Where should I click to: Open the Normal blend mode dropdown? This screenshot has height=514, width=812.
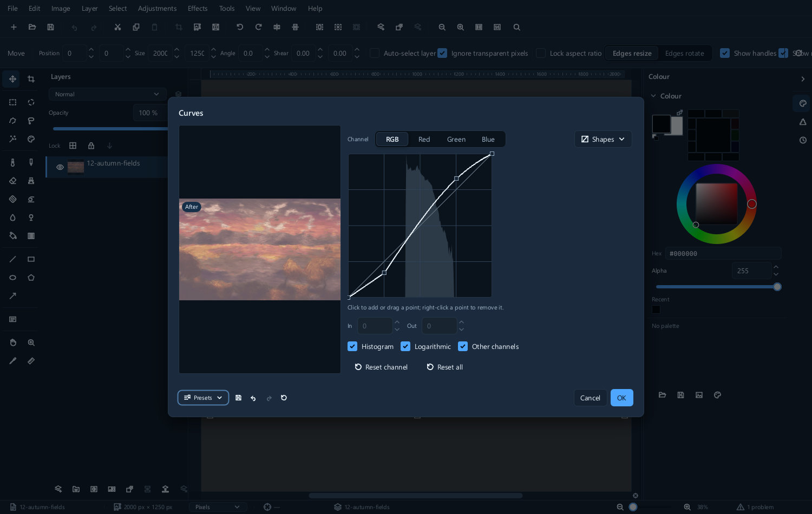pyautogui.click(x=107, y=94)
